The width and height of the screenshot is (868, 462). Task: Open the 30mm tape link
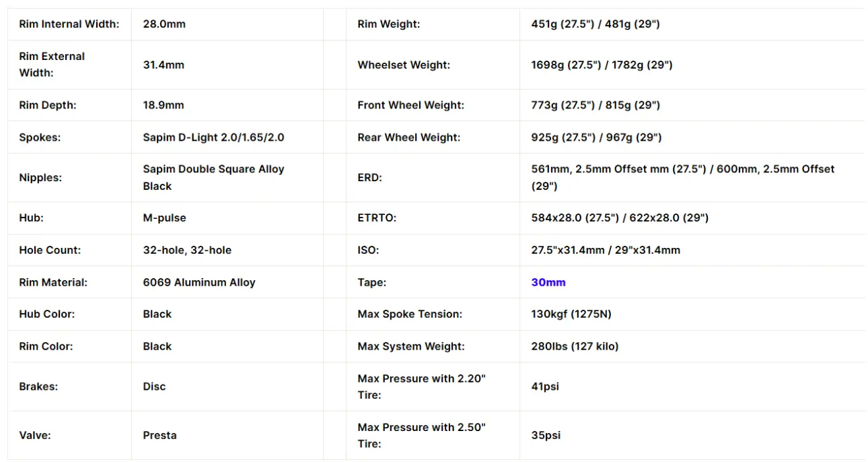coord(548,282)
